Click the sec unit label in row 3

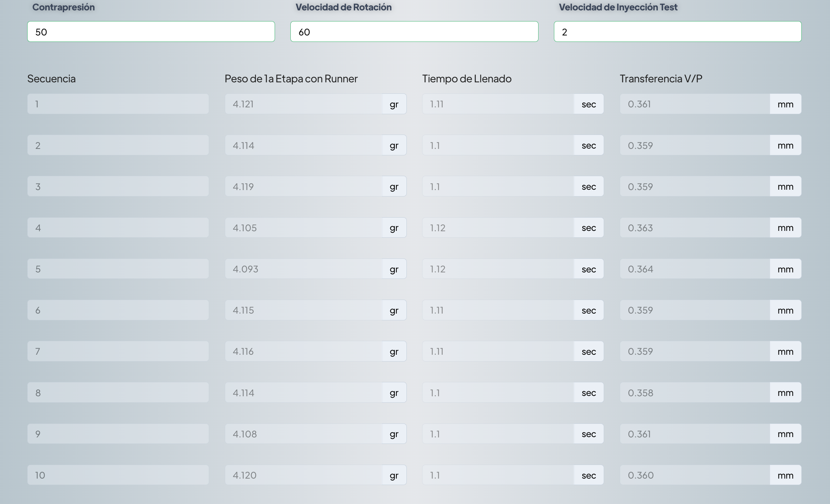tap(589, 186)
